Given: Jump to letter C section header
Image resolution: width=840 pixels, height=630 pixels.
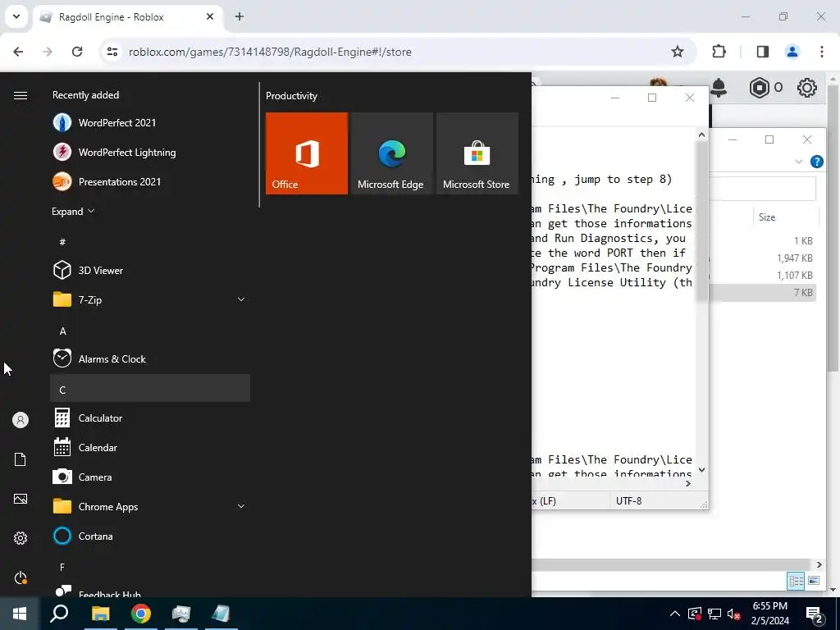Looking at the screenshot, I should (x=150, y=388).
